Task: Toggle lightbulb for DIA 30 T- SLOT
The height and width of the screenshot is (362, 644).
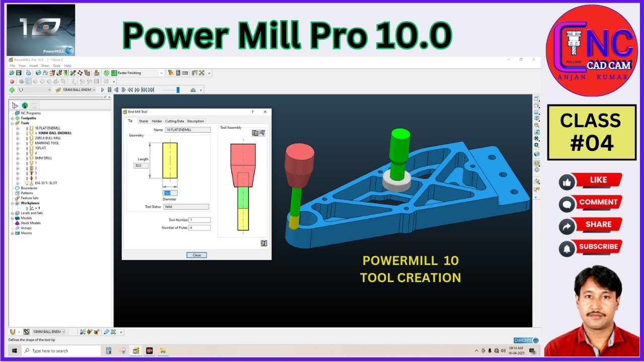Action: tap(27, 183)
